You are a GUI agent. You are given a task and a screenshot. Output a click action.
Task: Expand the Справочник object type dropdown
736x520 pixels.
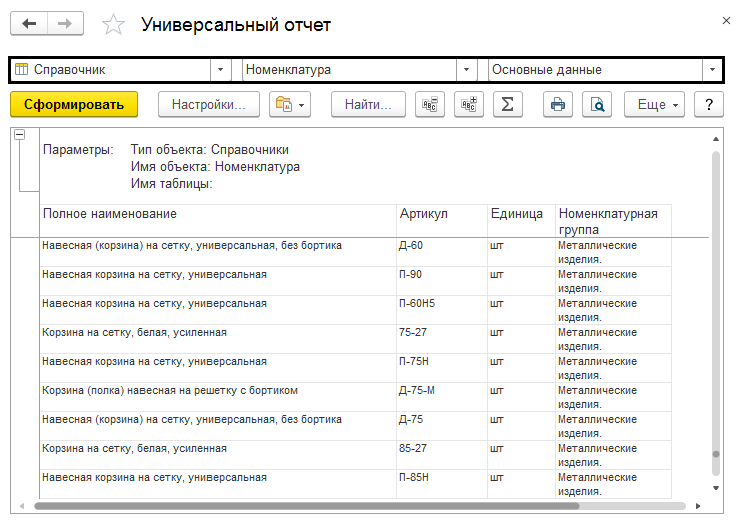tap(221, 70)
